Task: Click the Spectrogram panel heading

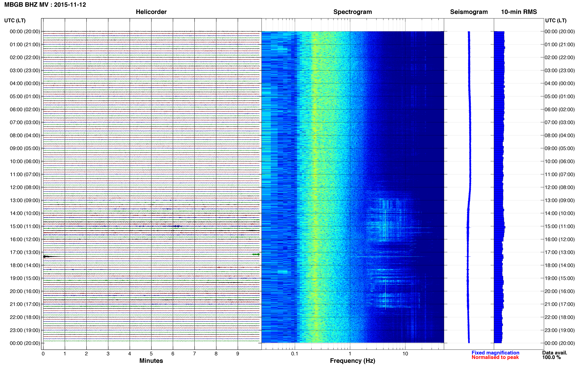Action: click(x=352, y=12)
